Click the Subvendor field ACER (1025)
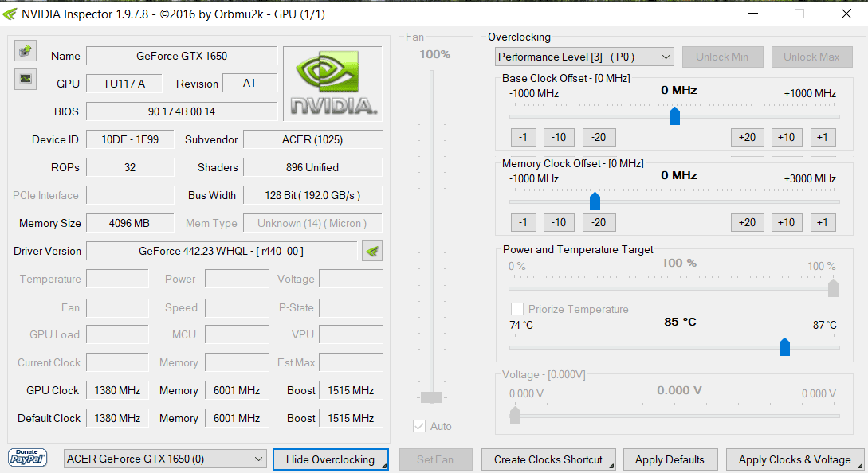868x473 pixels. [312, 139]
